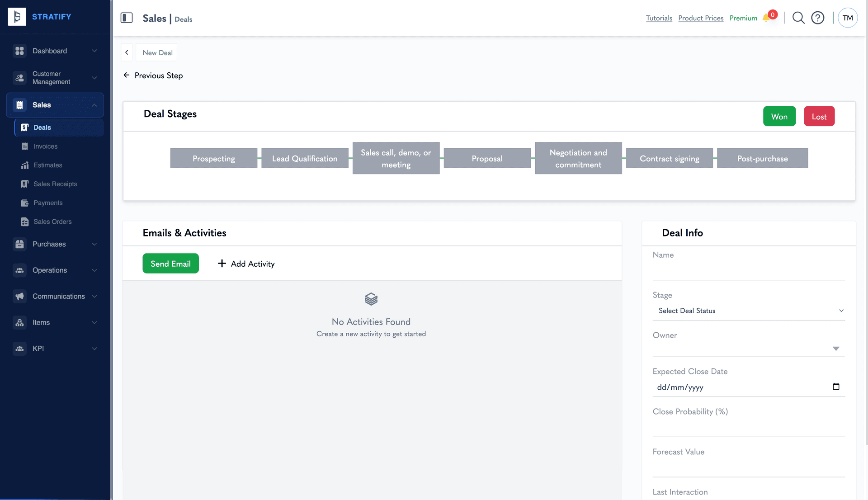The image size is (868, 500).
Task: Collapse the Sales section in the sidebar
Action: coord(94,105)
